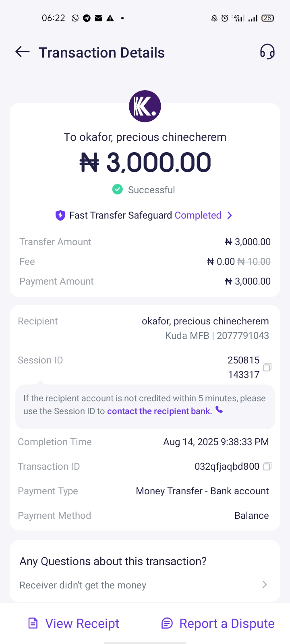
Task: Tap the battery indicator in status bar
Action: pos(268,18)
